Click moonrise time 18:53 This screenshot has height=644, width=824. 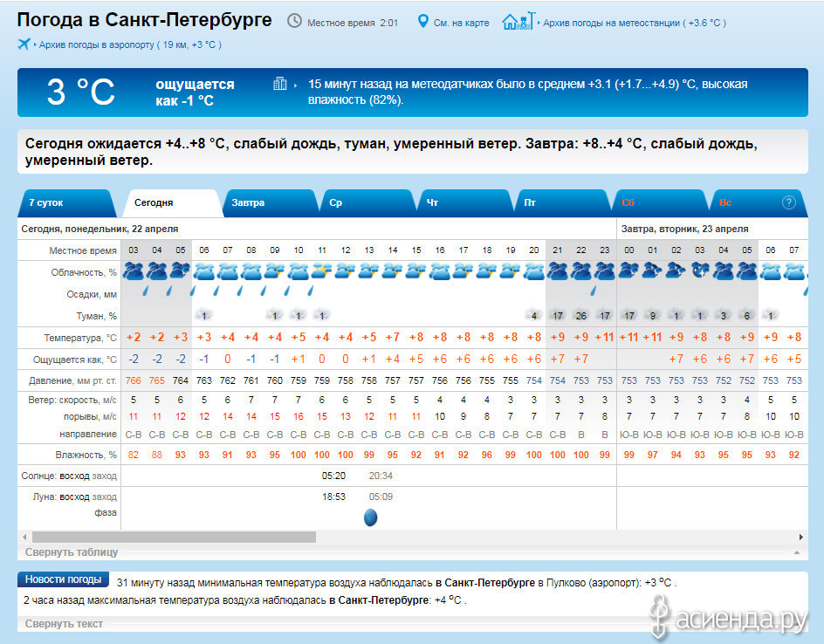pyautogui.click(x=333, y=497)
